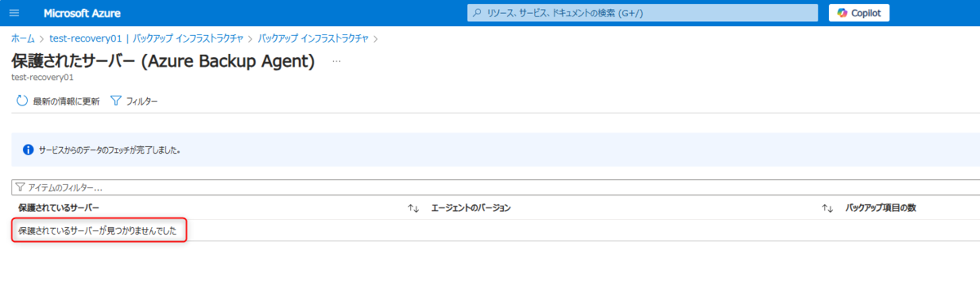Click the バックアップ項目の数 column header
The height and width of the screenshot is (304, 980).
(880, 208)
